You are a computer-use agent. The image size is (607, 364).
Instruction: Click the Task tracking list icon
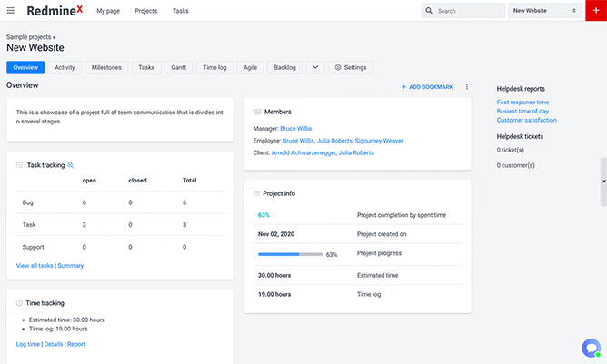19,165
